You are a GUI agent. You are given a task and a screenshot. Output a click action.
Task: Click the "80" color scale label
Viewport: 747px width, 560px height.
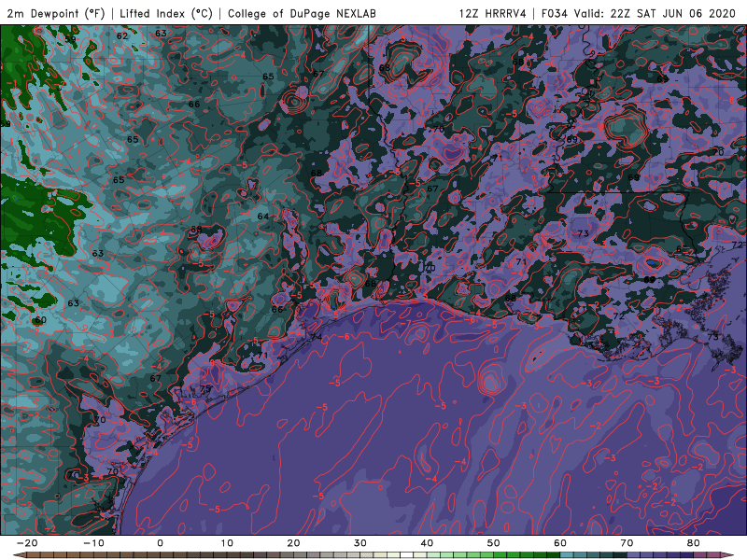(694, 543)
